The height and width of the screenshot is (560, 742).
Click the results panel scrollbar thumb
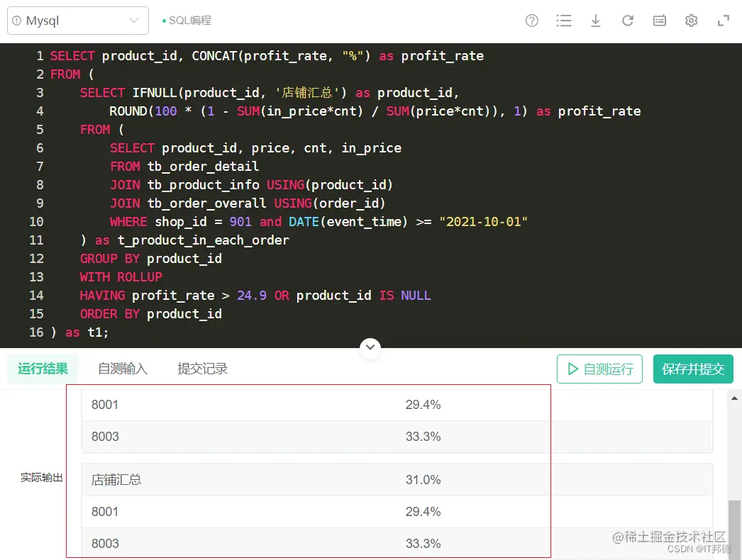[734, 530]
